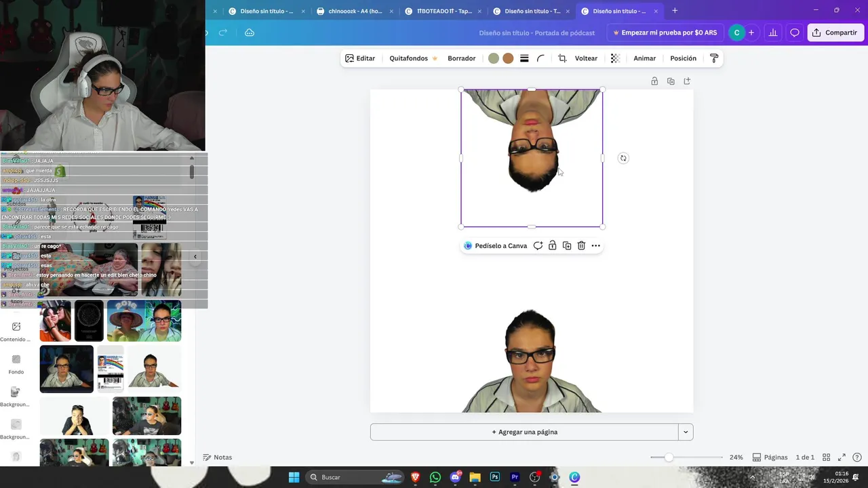Click Pedíselo a Canva assistant button

495,245
